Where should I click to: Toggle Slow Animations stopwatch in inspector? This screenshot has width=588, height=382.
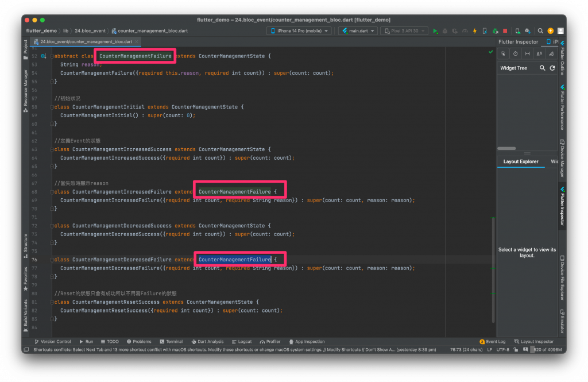click(x=515, y=53)
